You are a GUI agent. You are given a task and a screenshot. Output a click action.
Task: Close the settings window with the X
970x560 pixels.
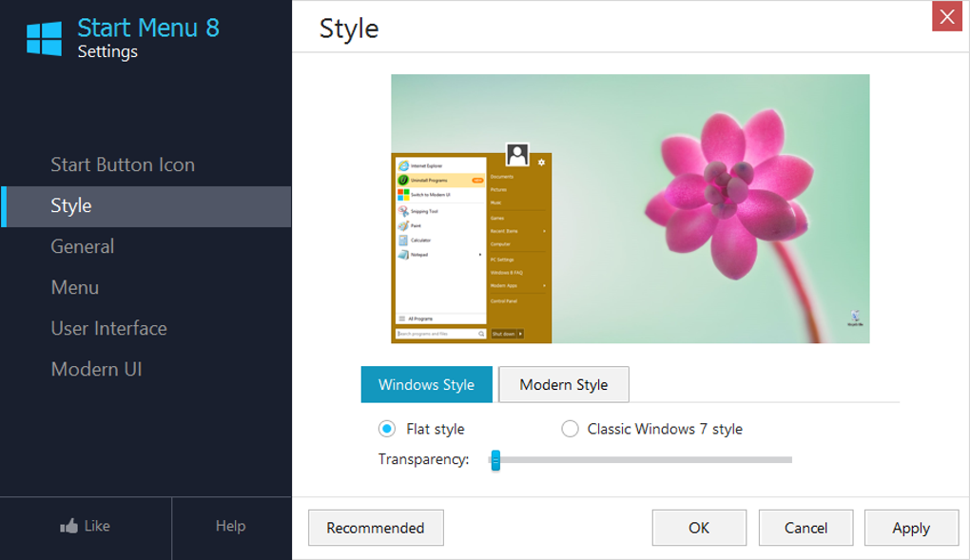tap(947, 17)
